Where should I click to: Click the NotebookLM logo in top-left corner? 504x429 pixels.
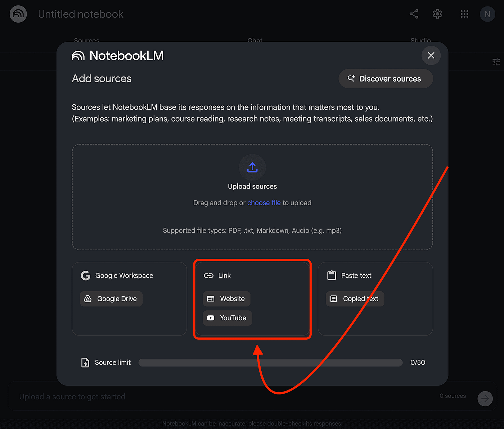18,14
